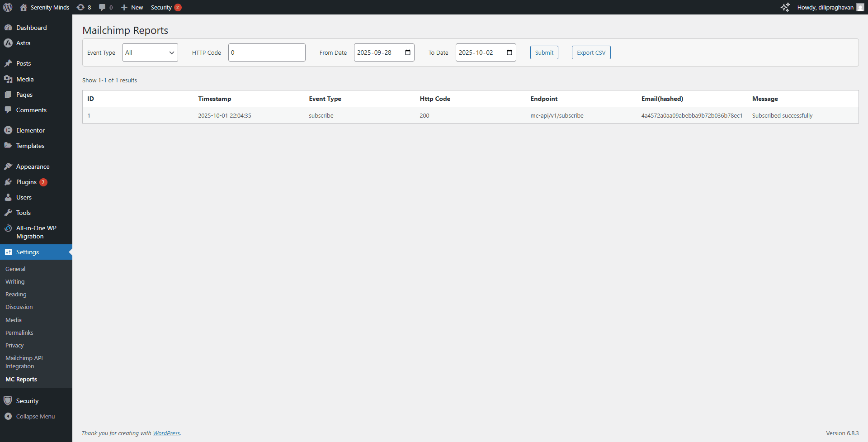Open Serenity Minds site menu
This screenshot has width=868, height=442.
pos(45,7)
